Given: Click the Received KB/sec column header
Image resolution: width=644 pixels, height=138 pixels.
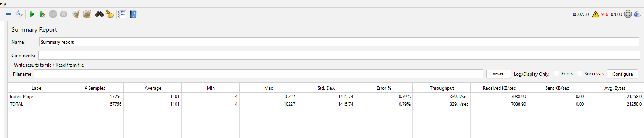Looking at the screenshot, I should click(499, 88).
